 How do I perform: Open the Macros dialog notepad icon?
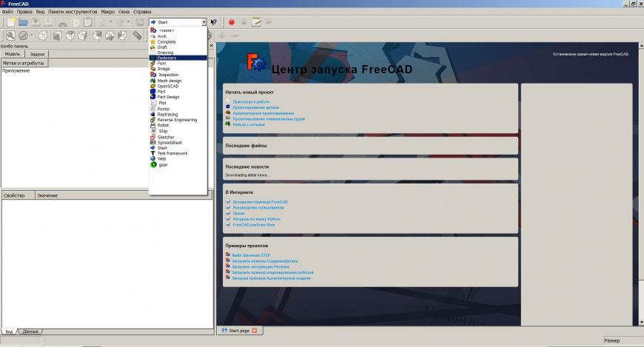coord(257,22)
